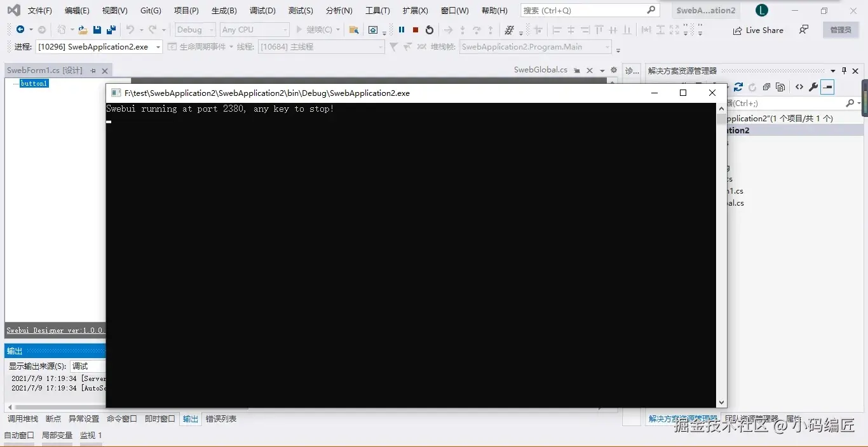Viewport: 868px width, 447px height.
Task: Click the Redo arrow icon
Action: coord(153,30)
